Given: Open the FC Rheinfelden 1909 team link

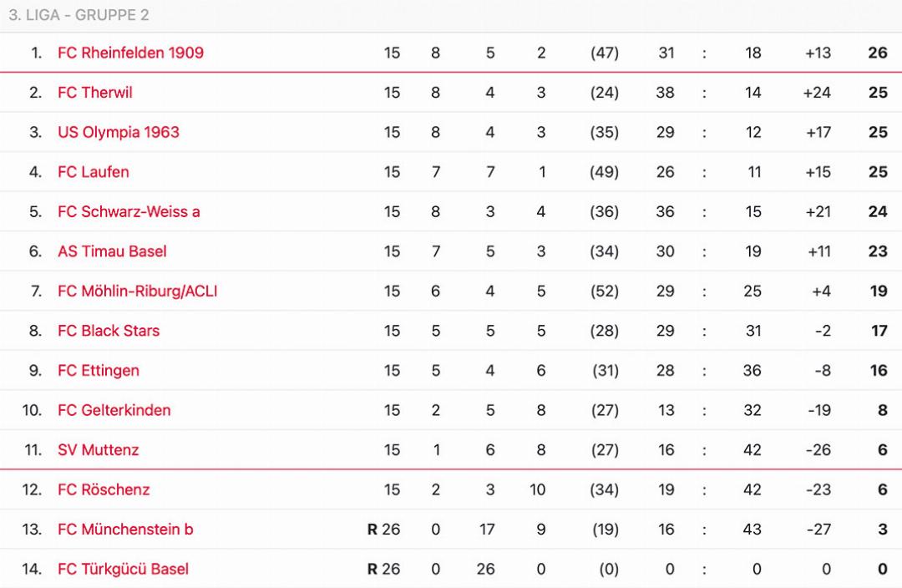Looking at the screenshot, I should point(130,53).
